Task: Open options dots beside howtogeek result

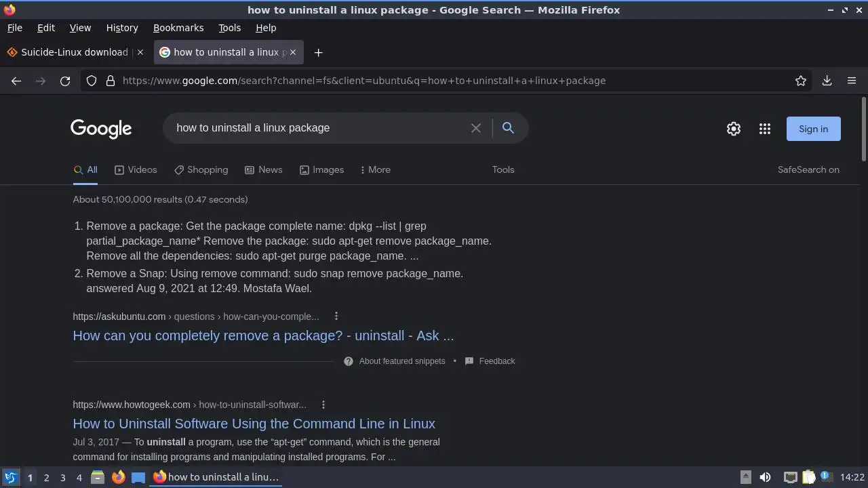Action: pyautogui.click(x=323, y=405)
